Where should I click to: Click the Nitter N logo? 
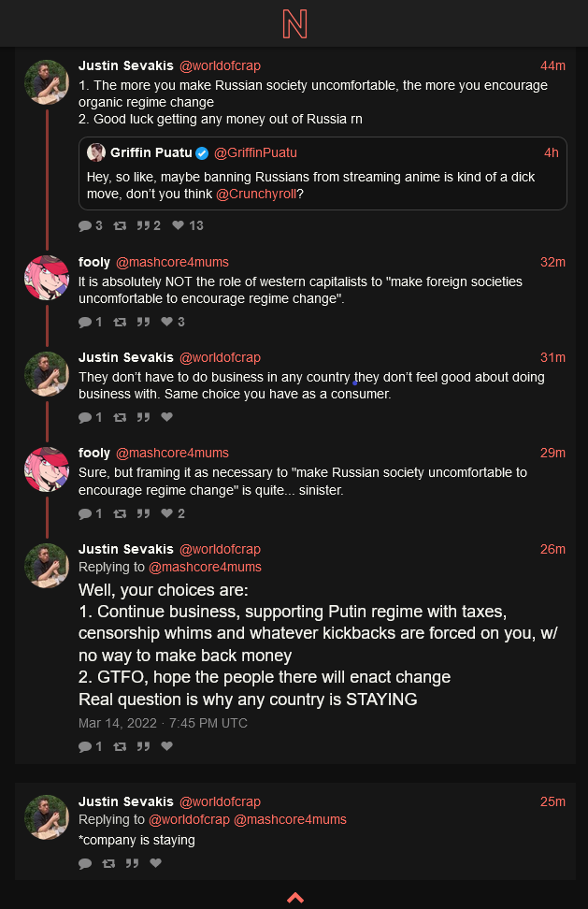click(x=294, y=23)
